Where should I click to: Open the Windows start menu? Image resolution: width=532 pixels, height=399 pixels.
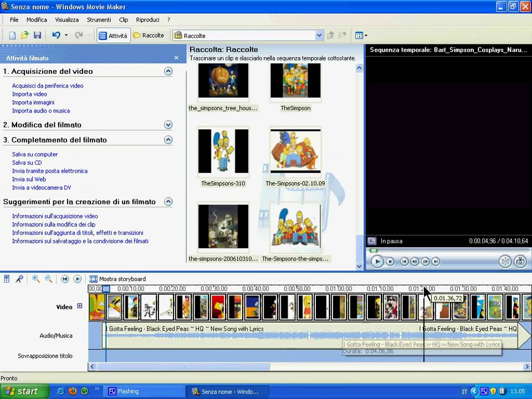point(24,391)
